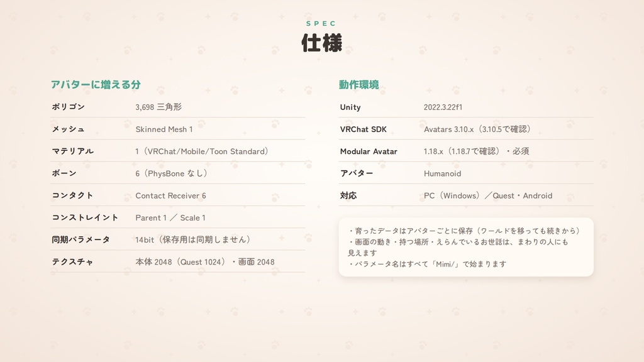This screenshot has height=362, width=644.
Task: Click the Modular Avatar row label
Action: [369, 151]
